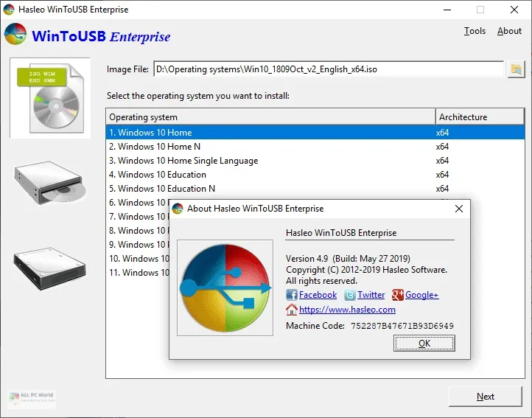Click the browse image file folder icon
This screenshot has width=532, height=418.
[x=516, y=69]
